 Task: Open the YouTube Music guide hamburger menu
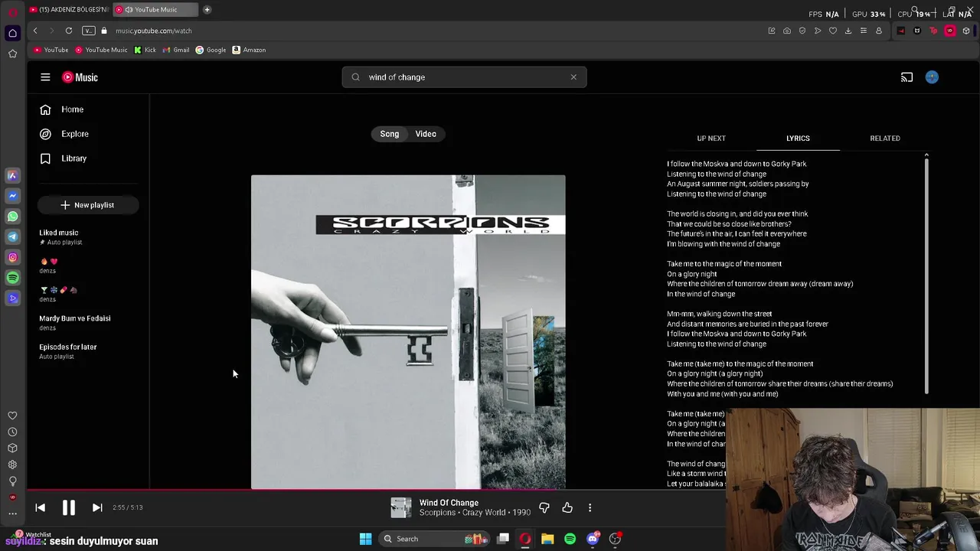tap(45, 77)
